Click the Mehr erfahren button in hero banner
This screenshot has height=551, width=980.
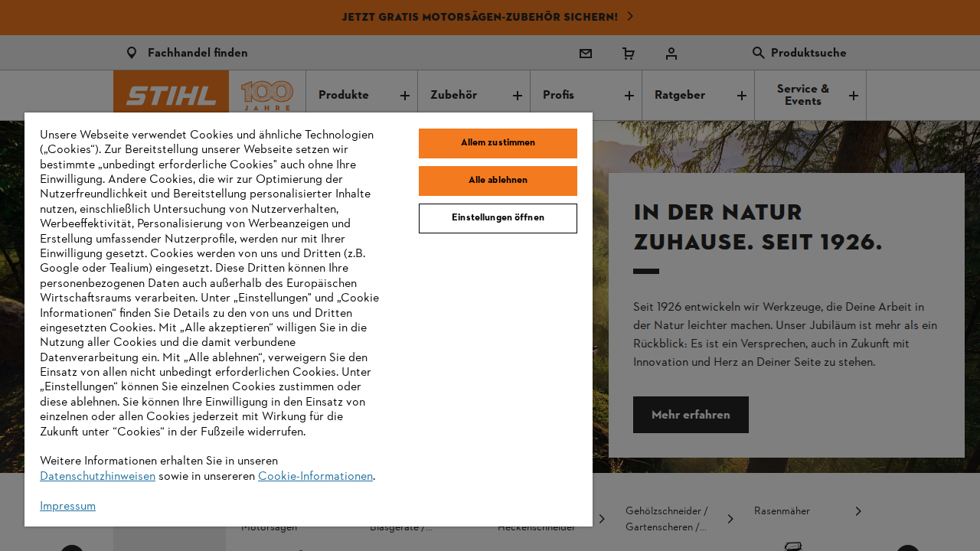point(690,414)
